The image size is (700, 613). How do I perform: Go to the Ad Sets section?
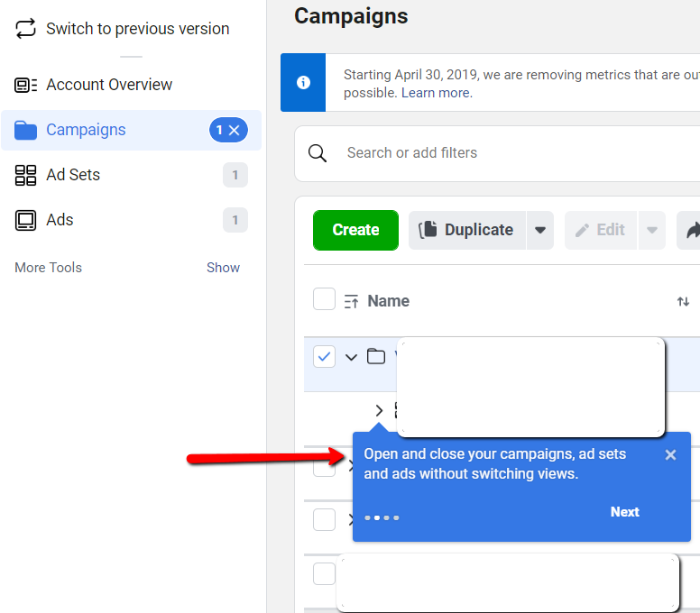(73, 175)
